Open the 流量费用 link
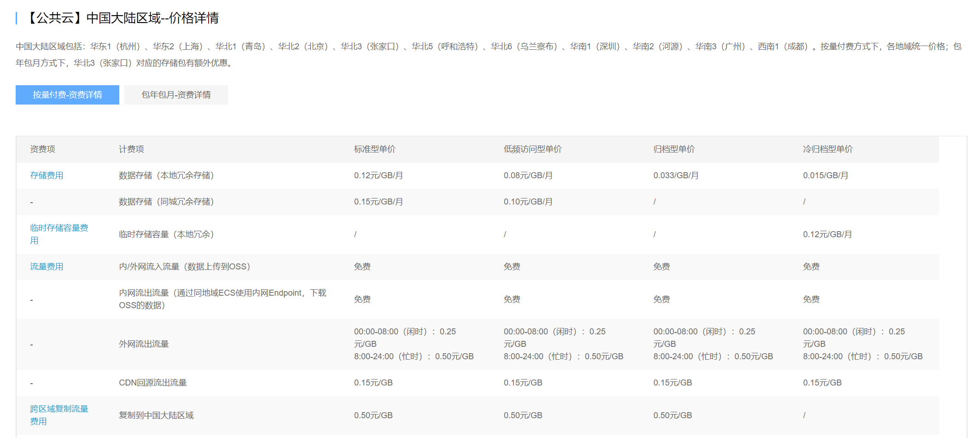The image size is (980, 438). (x=47, y=267)
